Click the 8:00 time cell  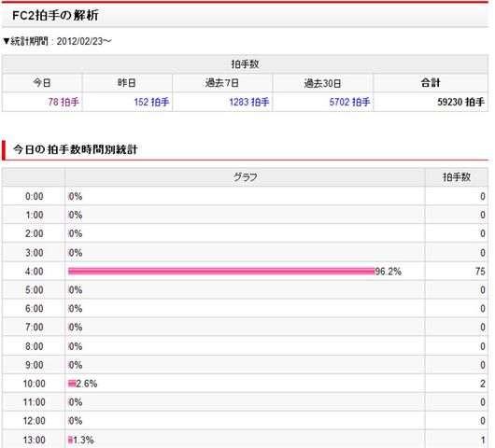[x=35, y=346]
